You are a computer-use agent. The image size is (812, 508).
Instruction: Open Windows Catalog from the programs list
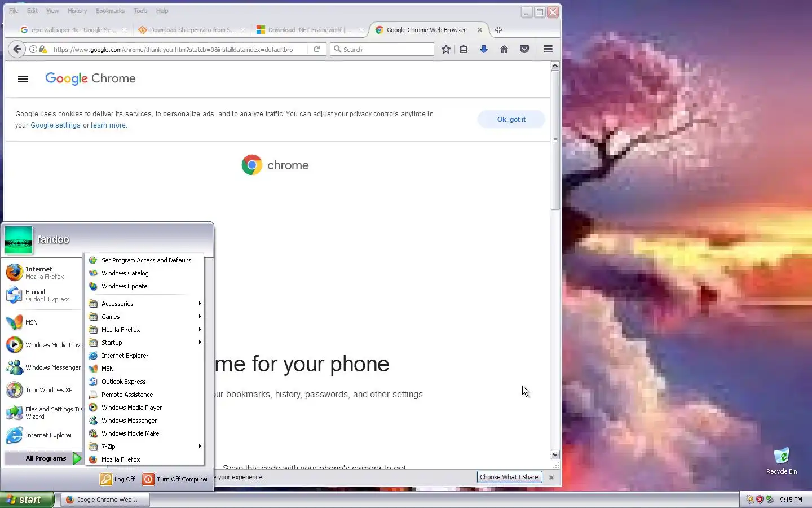coord(144,273)
